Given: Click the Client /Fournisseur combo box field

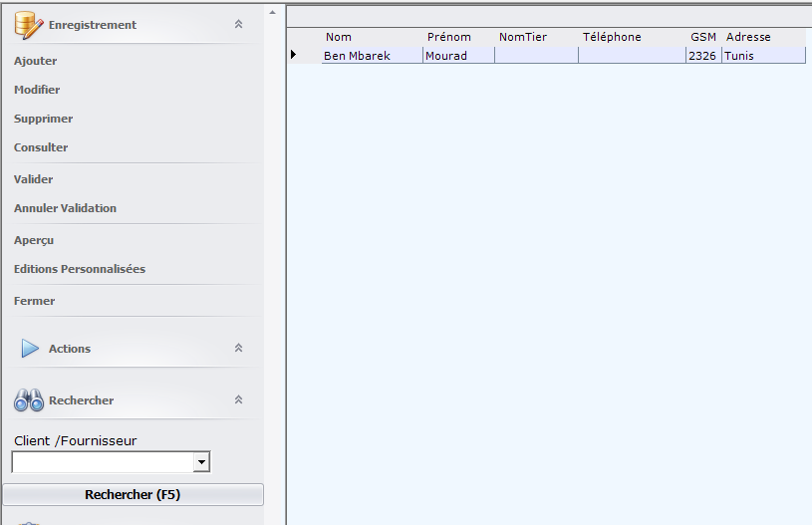Looking at the screenshot, I should click(111, 462).
